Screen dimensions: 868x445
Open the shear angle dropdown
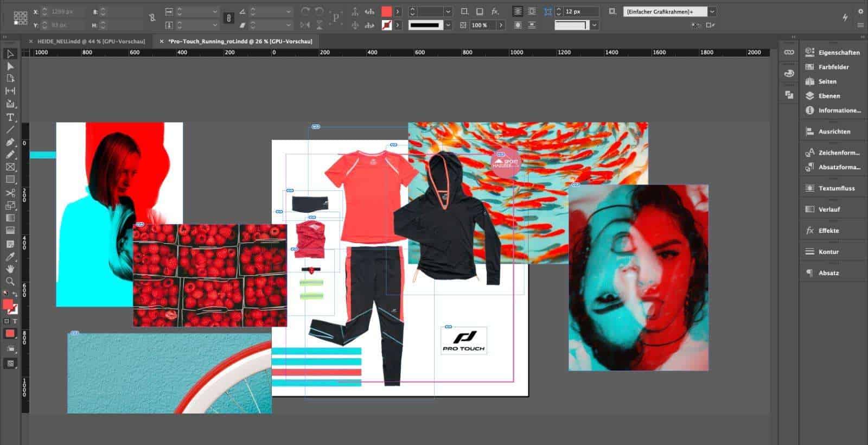tap(288, 25)
